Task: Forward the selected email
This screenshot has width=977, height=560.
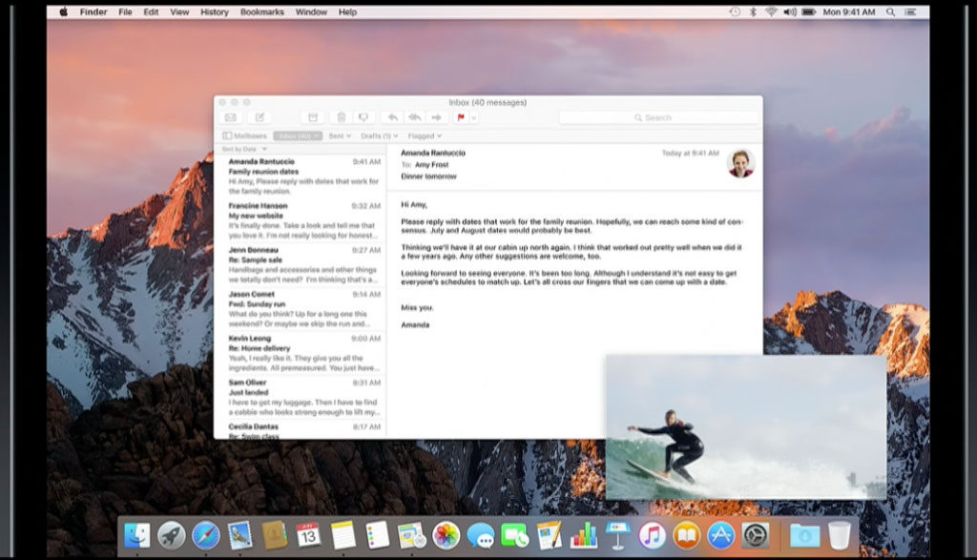Action: click(436, 117)
